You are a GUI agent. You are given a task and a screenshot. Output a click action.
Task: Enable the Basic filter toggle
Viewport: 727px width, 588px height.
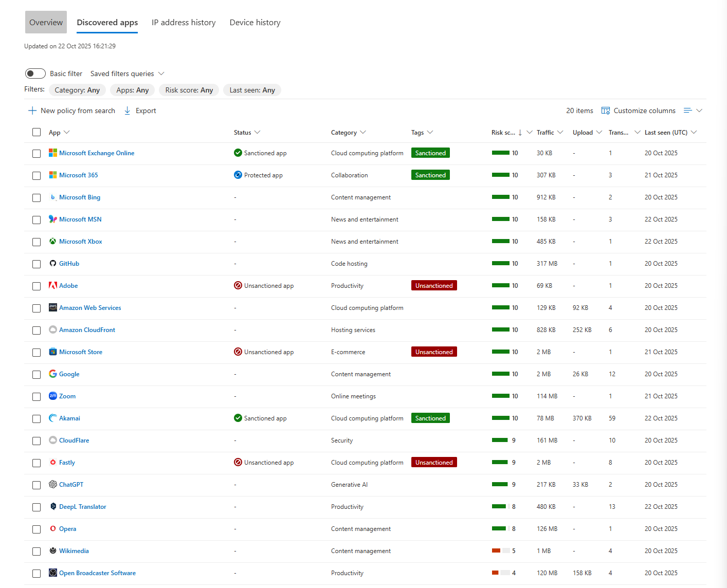point(35,73)
